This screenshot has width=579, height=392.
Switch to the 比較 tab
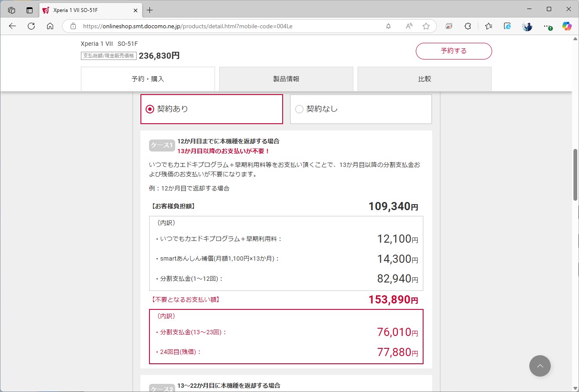click(x=424, y=79)
